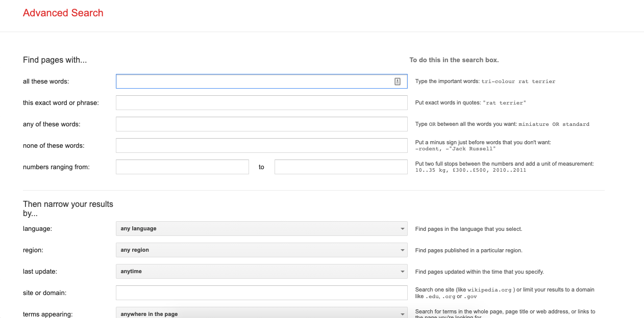644x318 pixels.
Task: Click the 'Then narrow your results by...' heading
Action: (x=68, y=208)
